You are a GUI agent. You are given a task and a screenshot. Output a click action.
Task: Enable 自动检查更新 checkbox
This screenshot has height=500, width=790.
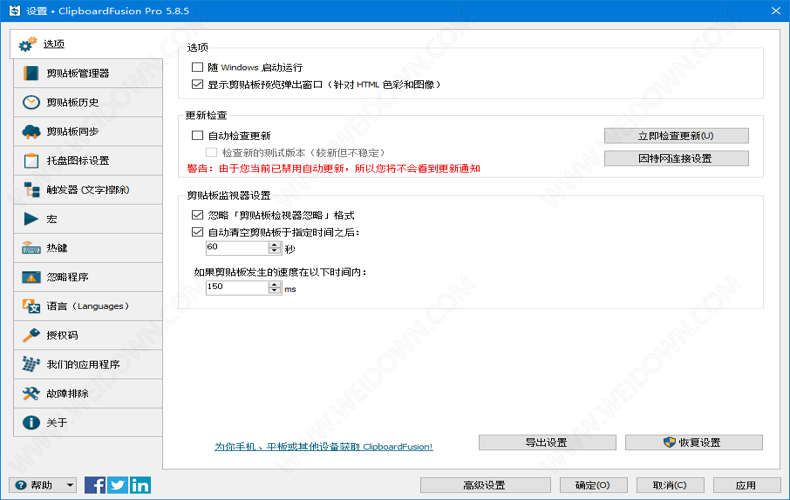point(198,135)
